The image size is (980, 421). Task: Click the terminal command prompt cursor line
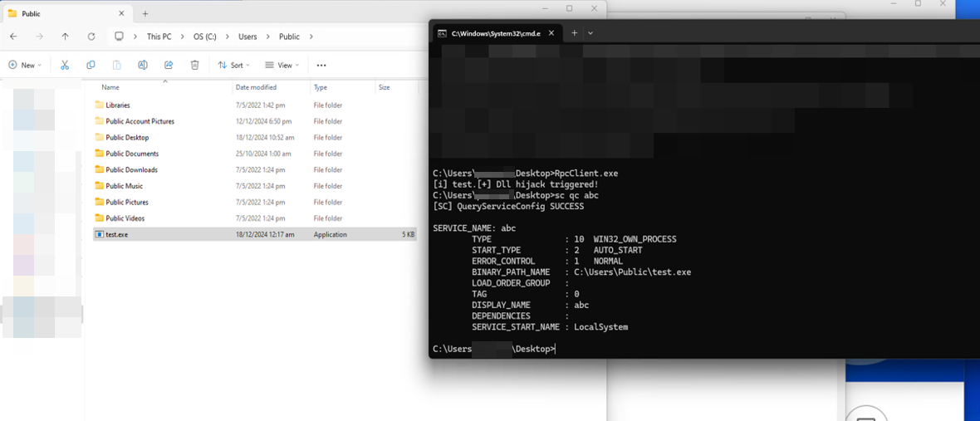pyautogui.click(x=494, y=349)
